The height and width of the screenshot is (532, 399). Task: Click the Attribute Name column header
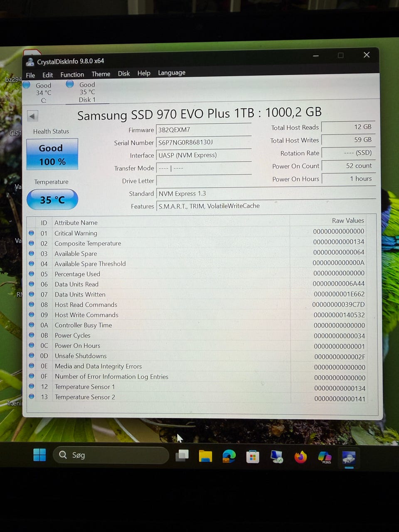pyautogui.click(x=171, y=222)
